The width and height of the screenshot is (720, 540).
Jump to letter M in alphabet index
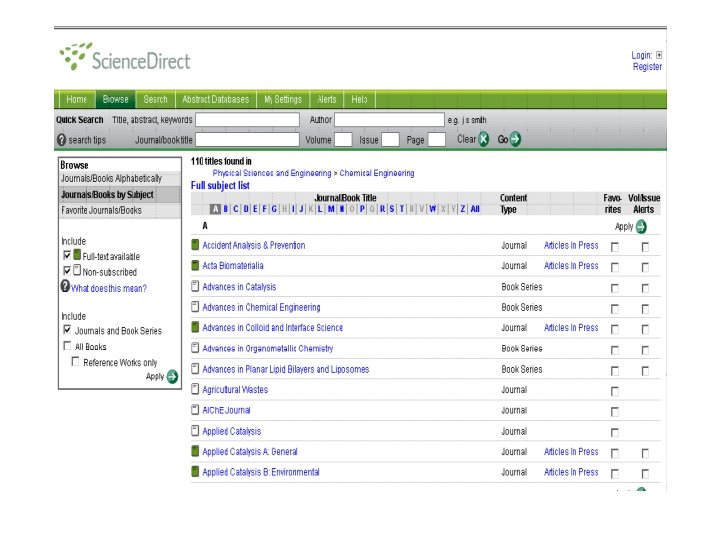[331, 209]
